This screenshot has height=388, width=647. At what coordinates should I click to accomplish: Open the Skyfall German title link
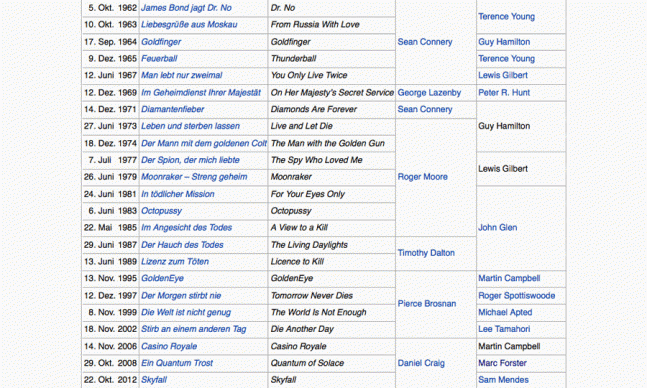tap(154, 380)
